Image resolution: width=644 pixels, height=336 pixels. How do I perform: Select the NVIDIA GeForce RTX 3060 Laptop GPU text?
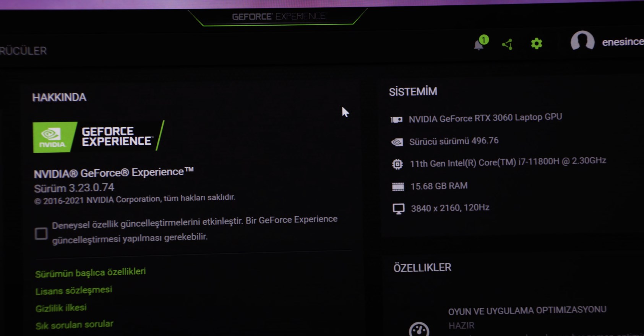click(x=485, y=118)
